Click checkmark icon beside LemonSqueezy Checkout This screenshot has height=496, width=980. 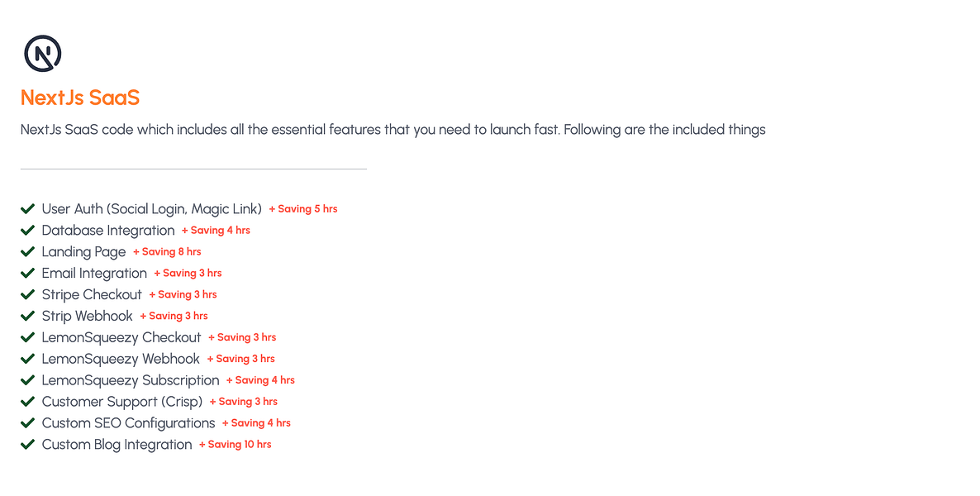pos(27,337)
